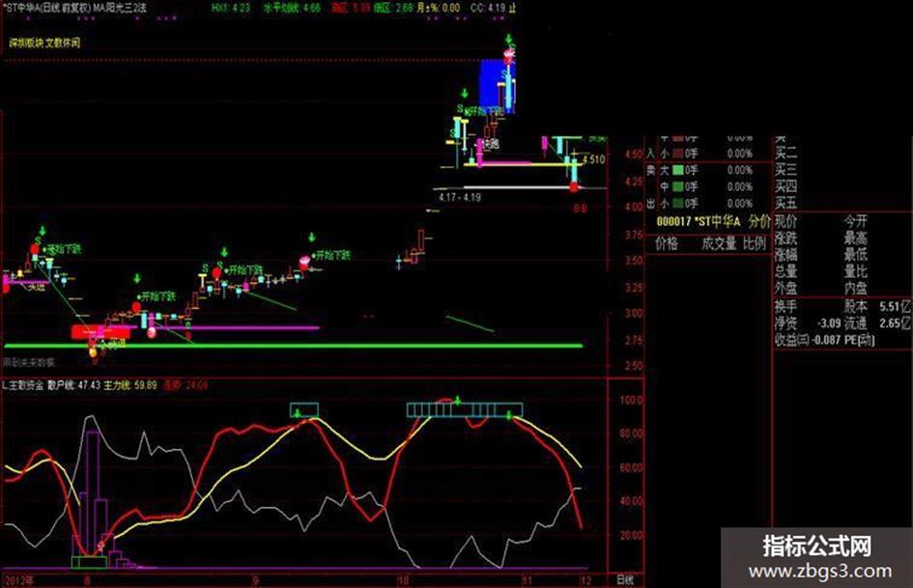Click the 低区: 2.68 value
Screen dimensions: 913x588
click(393, 8)
